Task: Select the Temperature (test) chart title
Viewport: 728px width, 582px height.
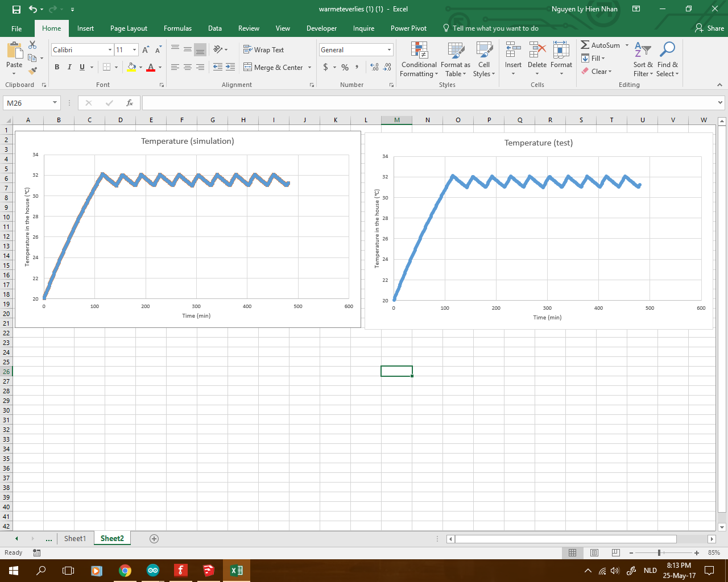Action: [x=539, y=143]
